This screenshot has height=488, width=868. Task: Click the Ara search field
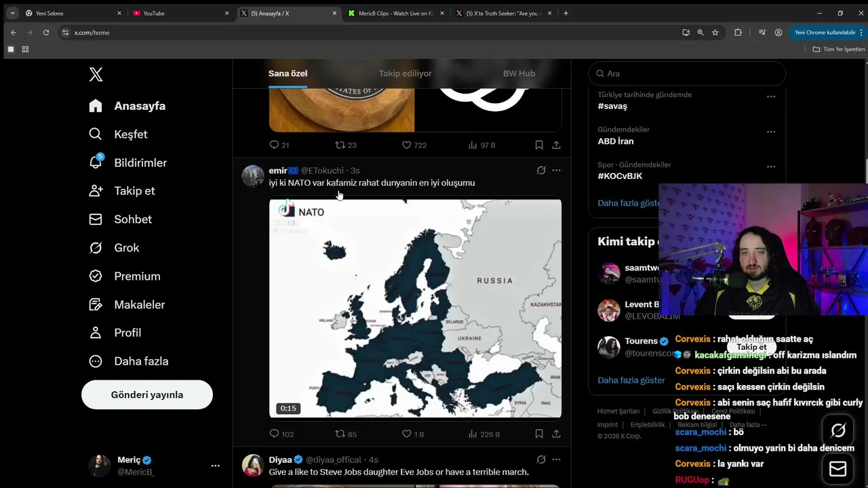(687, 73)
